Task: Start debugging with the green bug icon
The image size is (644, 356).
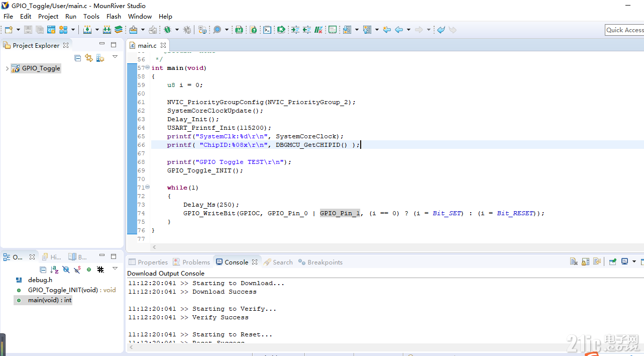Action: (x=167, y=30)
